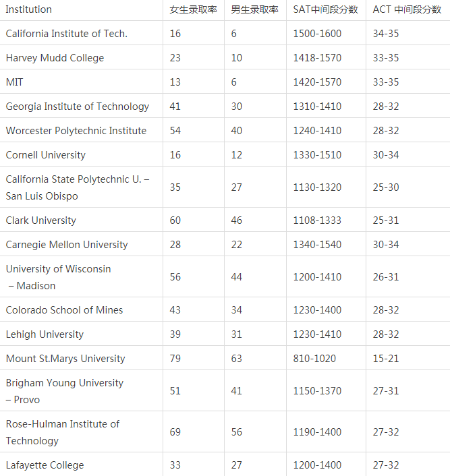The width and height of the screenshot is (450, 476).
Task: Click the SAT range 810-1020 cell
Action: (314, 359)
